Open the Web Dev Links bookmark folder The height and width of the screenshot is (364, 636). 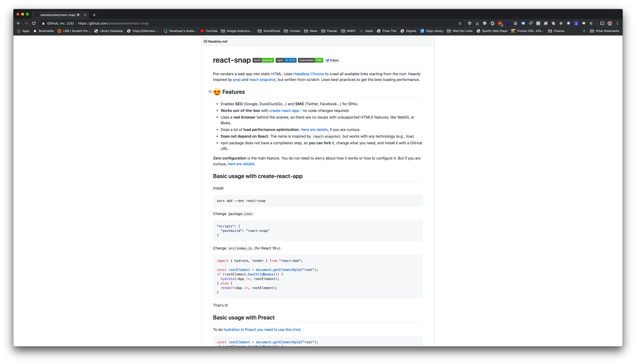point(460,31)
